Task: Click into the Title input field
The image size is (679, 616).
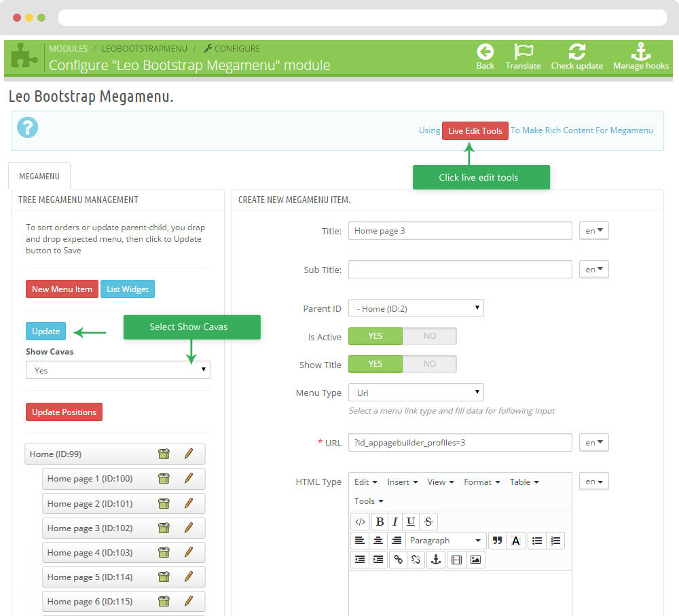Action: tap(460, 230)
